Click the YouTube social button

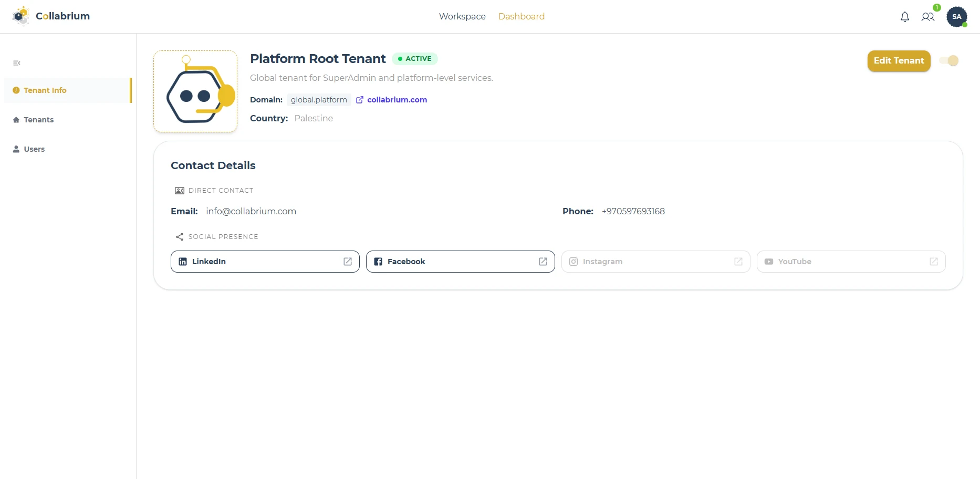[x=851, y=262]
